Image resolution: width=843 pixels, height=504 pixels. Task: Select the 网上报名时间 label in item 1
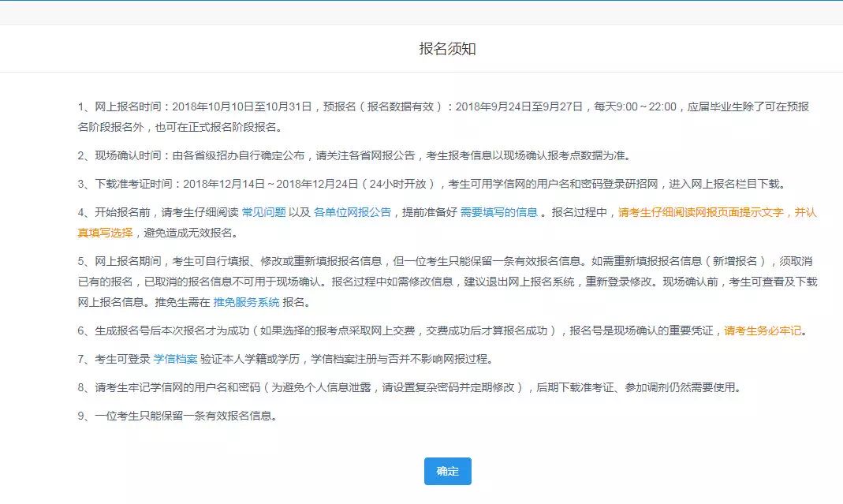pyautogui.click(x=131, y=106)
